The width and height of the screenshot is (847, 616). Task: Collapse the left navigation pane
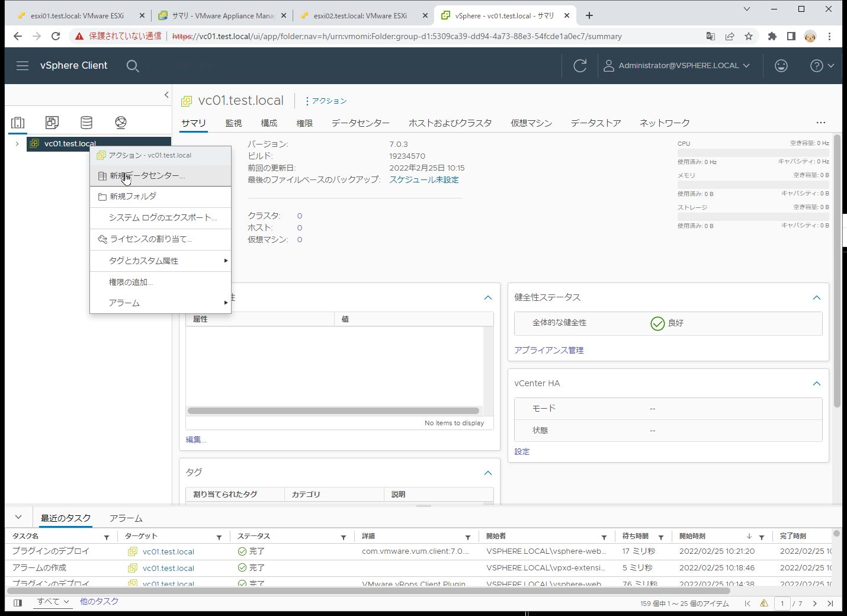166,95
